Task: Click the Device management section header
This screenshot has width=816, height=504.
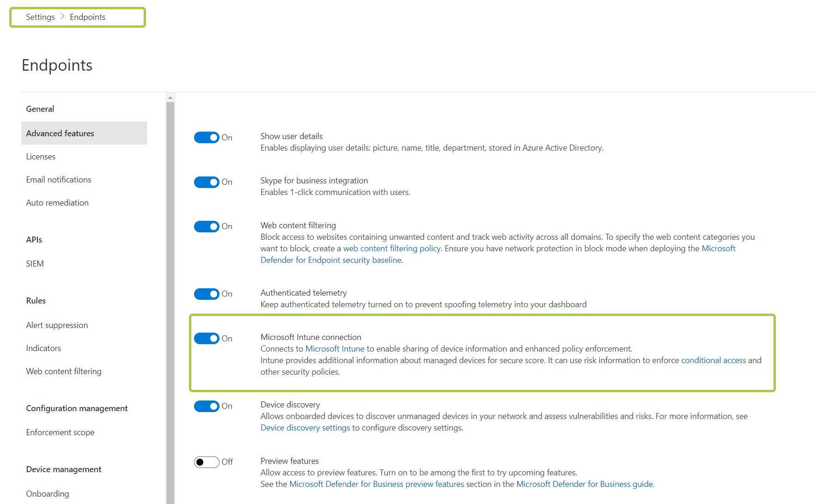Action: (x=64, y=469)
